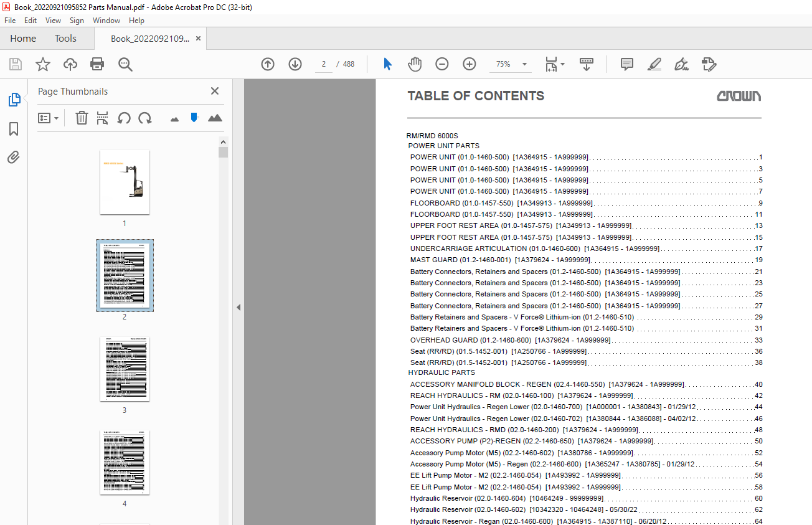Collapse the navigation pane arrow
Image resolution: width=812 pixels, height=525 pixels.
[x=238, y=307]
